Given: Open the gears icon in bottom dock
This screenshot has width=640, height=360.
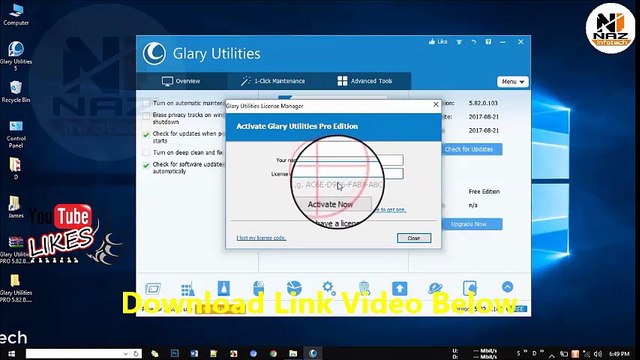Looking at the screenshot, I should pyautogui.click(x=329, y=288).
